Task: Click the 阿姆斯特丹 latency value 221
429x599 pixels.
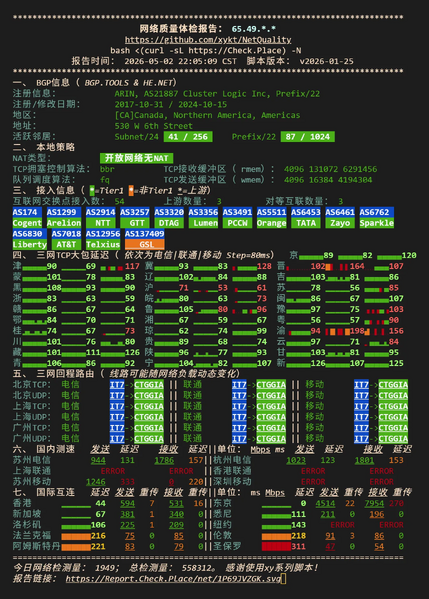Action: point(98,547)
